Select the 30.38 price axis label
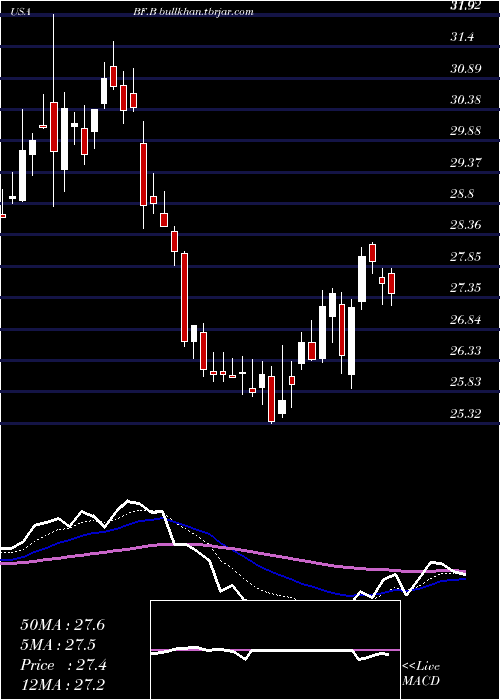 tap(467, 100)
